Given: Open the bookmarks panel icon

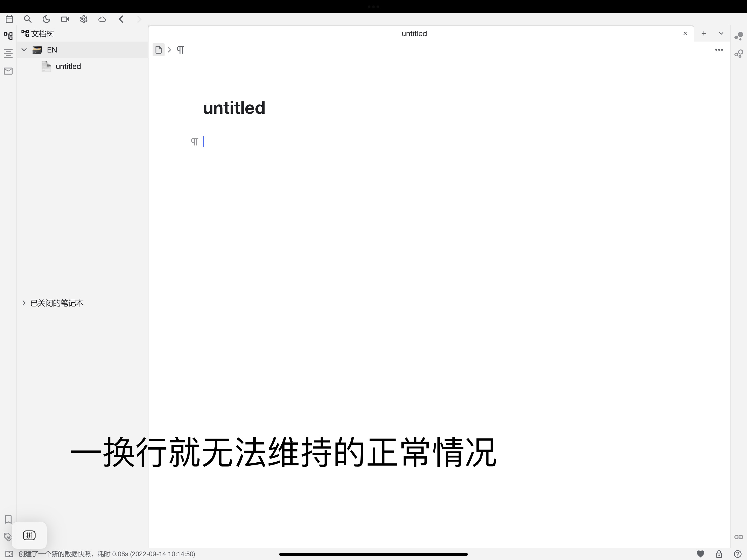Looking at the screenshot, I should coord(8,520).
